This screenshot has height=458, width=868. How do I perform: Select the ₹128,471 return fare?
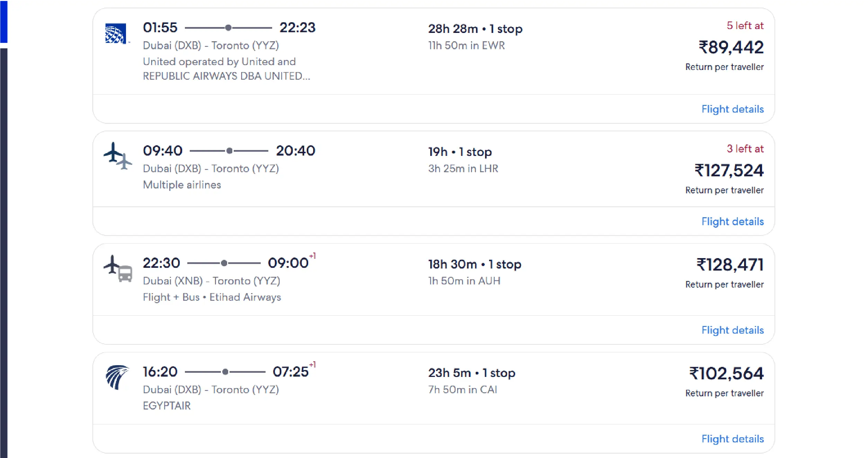click(730, 265)
